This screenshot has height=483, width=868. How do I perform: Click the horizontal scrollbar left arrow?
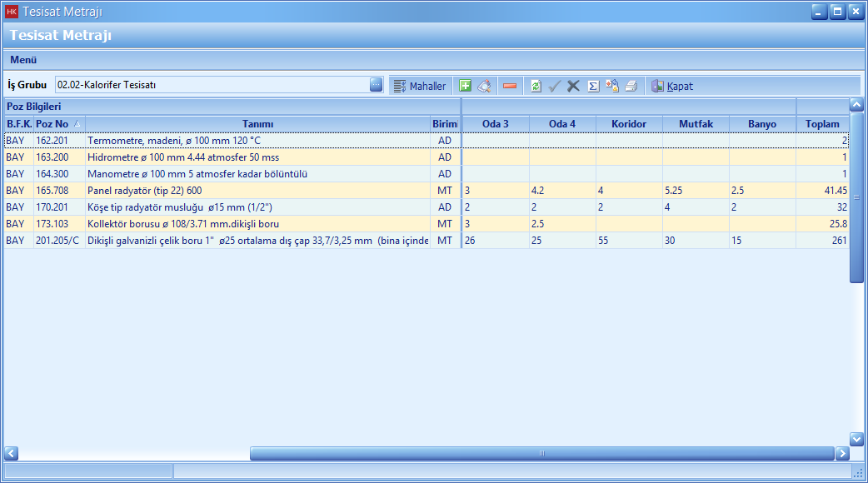pos(11,454)
